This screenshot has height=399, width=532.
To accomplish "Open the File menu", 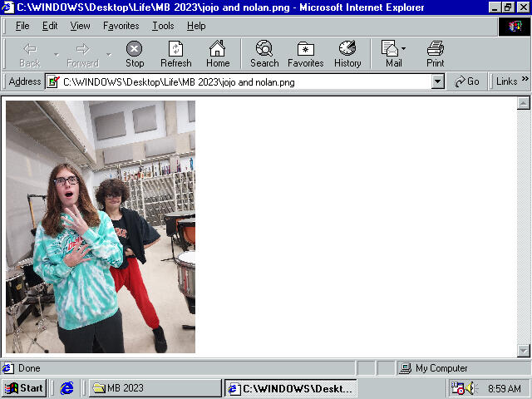I will click(22, 26).
